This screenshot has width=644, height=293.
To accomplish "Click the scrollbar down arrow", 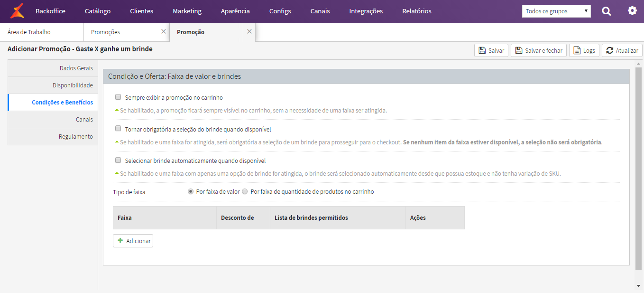I will point(638,285).
